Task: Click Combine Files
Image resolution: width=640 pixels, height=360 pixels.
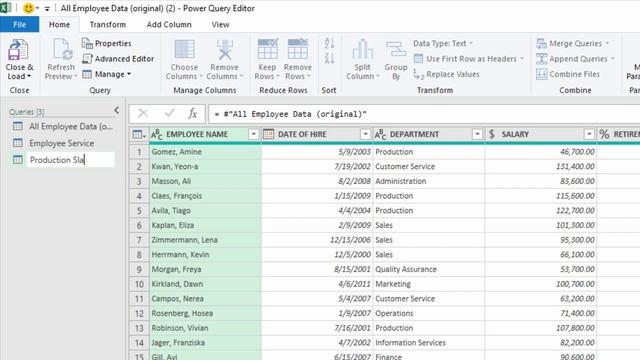Action: click(x=568, y=74)
